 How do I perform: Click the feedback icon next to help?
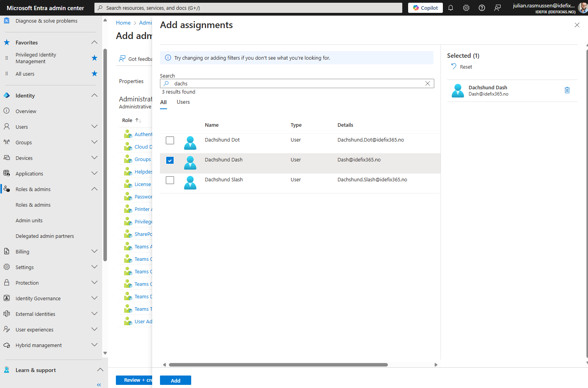point(497,8)
